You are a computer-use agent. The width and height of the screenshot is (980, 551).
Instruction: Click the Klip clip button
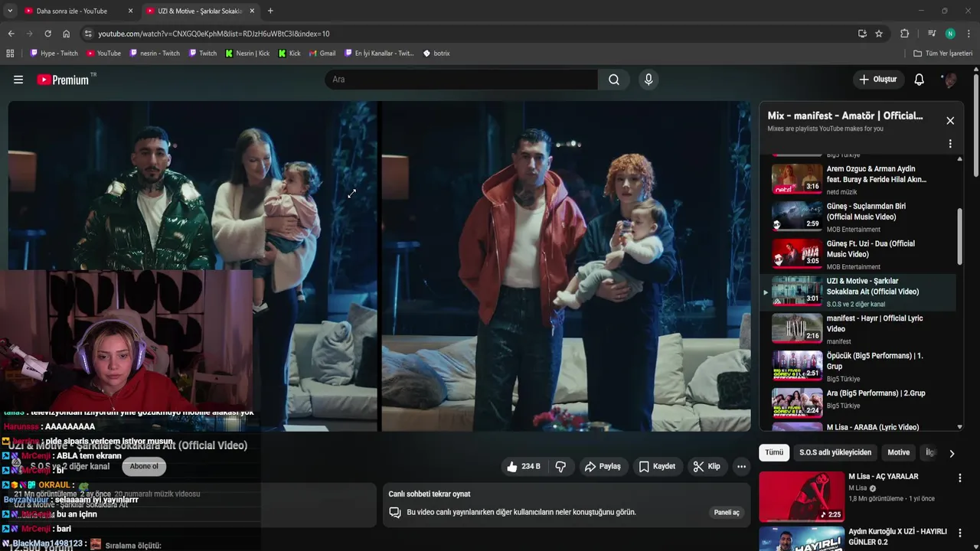pyautogui.click(x=707, y=466)
